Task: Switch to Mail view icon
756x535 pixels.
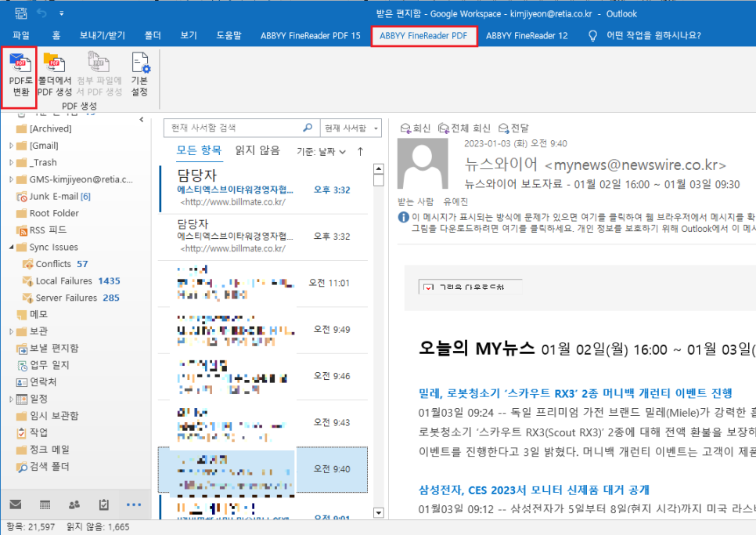Action: pyautogui.click(x=16, y=504)
